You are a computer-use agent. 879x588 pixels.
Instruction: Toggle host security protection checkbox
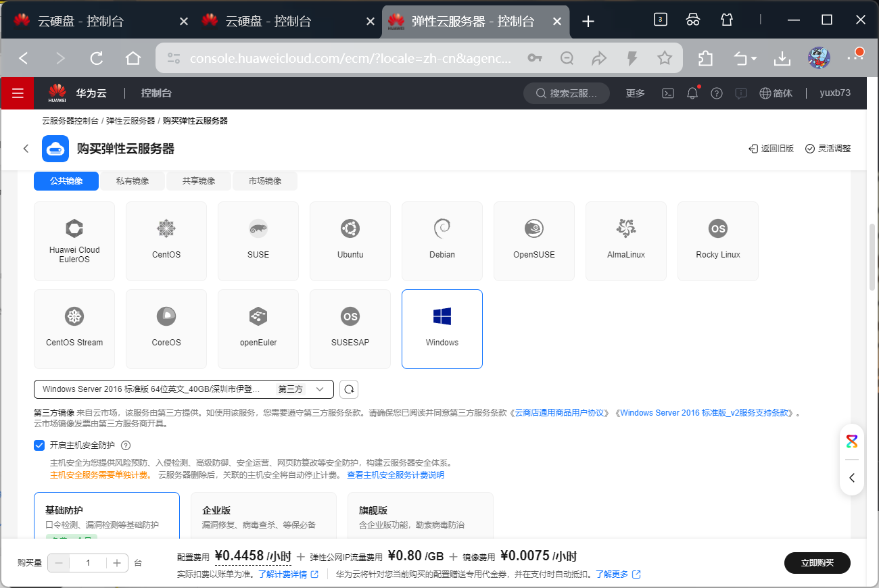[39, 445]
